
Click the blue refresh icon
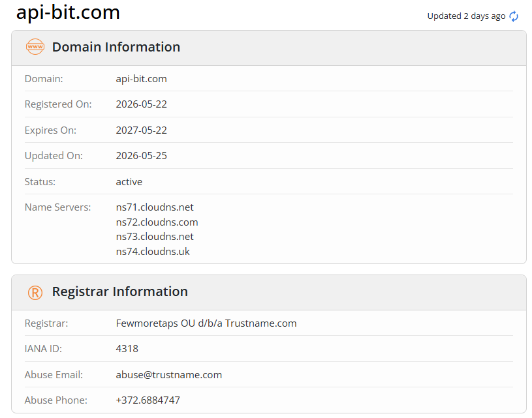514,16
